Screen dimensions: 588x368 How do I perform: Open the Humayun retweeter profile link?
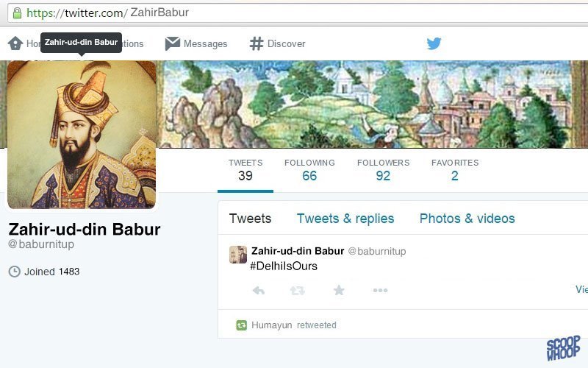271,325
